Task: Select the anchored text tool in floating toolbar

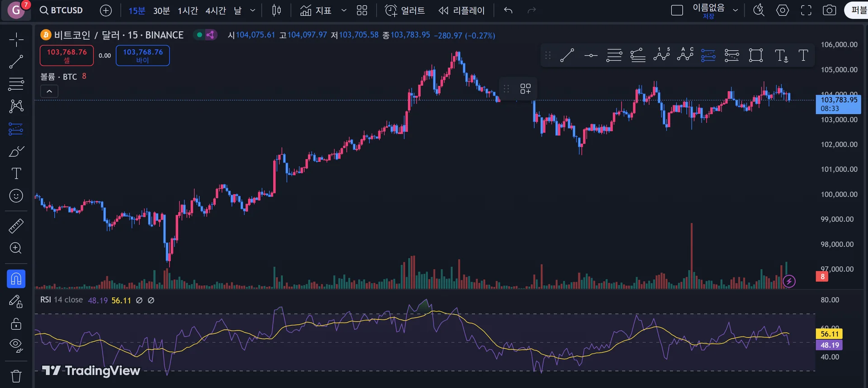Action: tap(781, 56)
